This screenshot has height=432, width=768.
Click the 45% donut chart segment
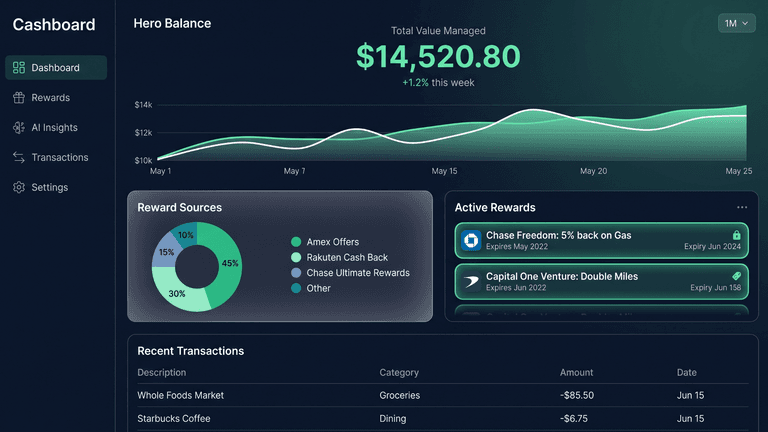tap(230, 264)
